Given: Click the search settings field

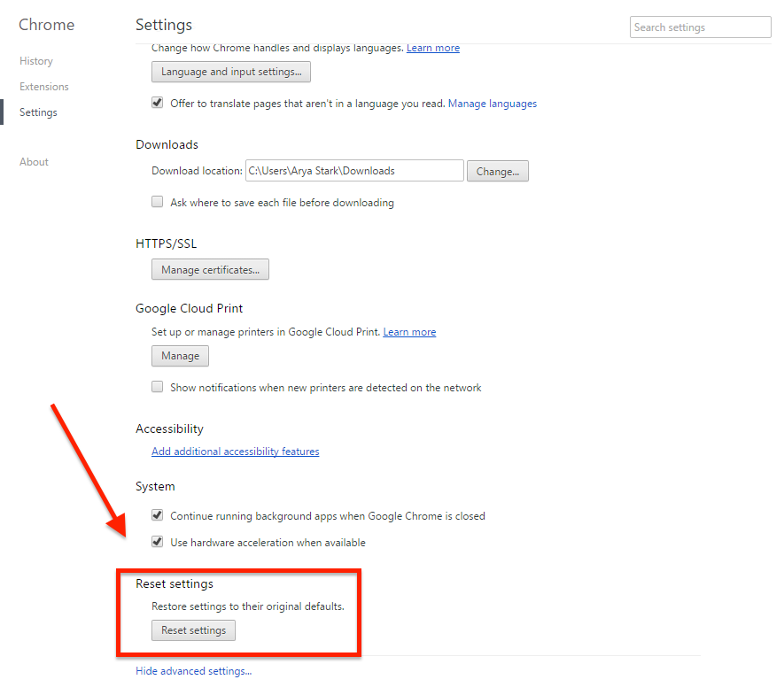Looking at the screenshot, I should [x=700, y=27].
